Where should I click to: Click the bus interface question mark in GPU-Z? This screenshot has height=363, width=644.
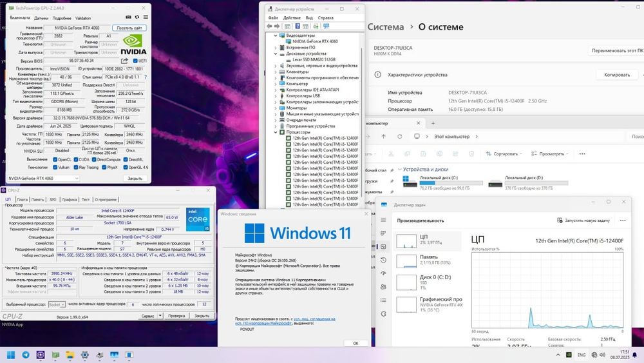tap(146, 77)
